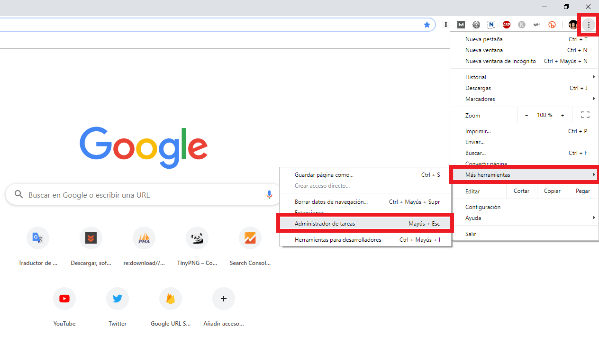Open the 'Descargar, sof...' shortcut tile
Viewport: 599px width, 364px height.
click(91, 246)
